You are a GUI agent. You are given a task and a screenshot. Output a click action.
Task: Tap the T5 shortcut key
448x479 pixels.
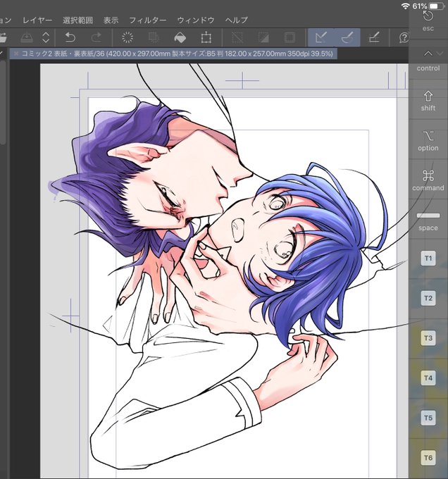428,418
